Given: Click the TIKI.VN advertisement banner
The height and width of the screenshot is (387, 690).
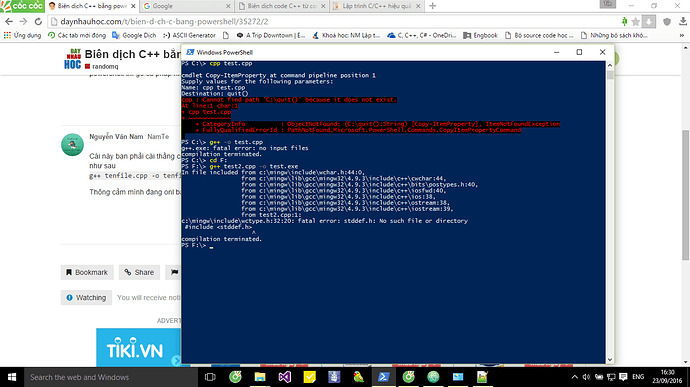Looking at the screenshot, I should pos(138,347).
